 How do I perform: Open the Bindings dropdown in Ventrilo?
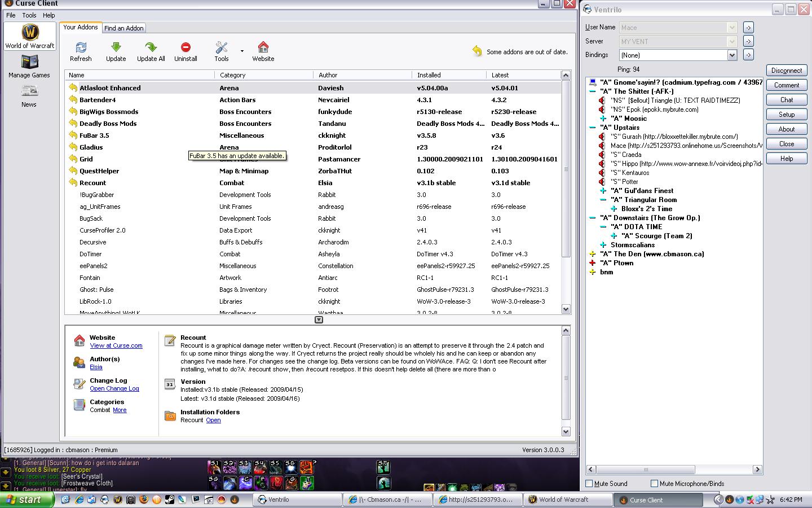click(732, 55)
